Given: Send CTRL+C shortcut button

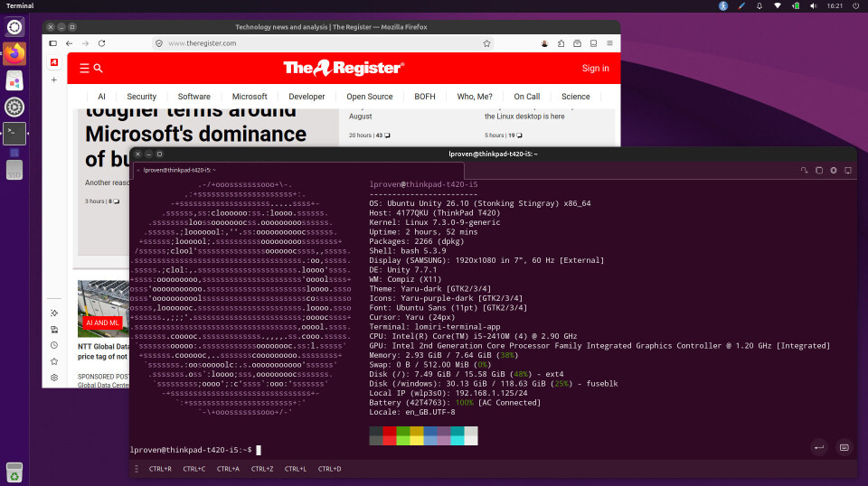Looking at the screenshot, I should click(193, 469).
